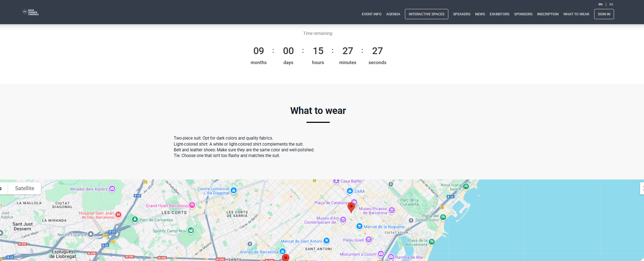Viewport: 644px width, 261px height.
Task: Open Interactive Spaces section
Action: click(x=426, y=14)
